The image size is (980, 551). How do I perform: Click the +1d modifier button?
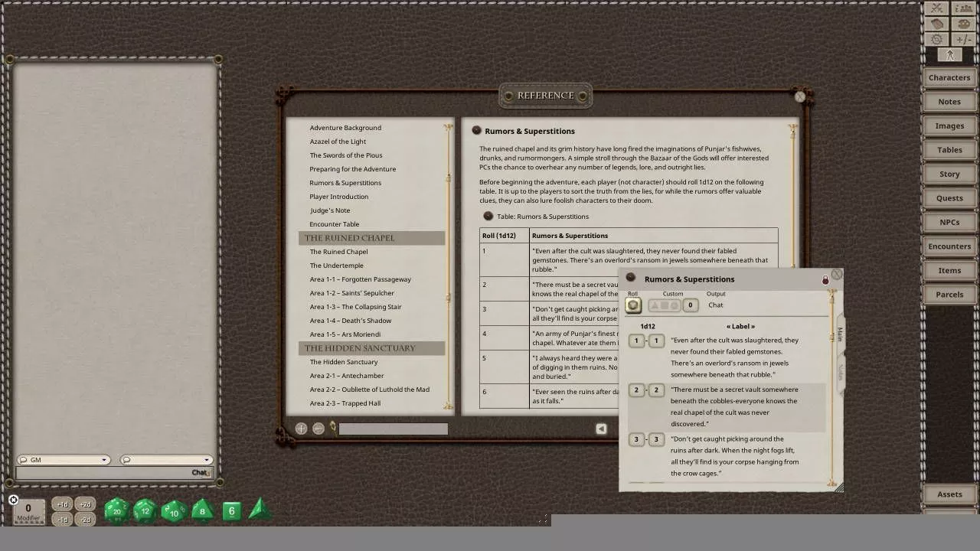63,504
